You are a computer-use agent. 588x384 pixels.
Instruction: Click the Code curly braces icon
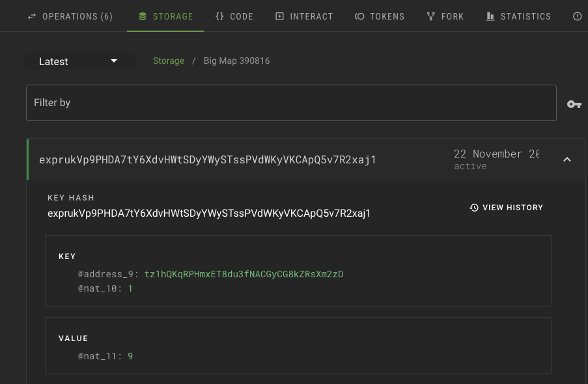[x=219, y=16]
